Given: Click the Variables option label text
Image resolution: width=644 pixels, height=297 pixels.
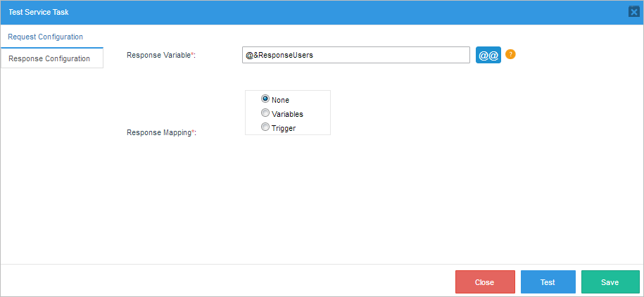Looking at the screenshot, I should tap(287, 114).
